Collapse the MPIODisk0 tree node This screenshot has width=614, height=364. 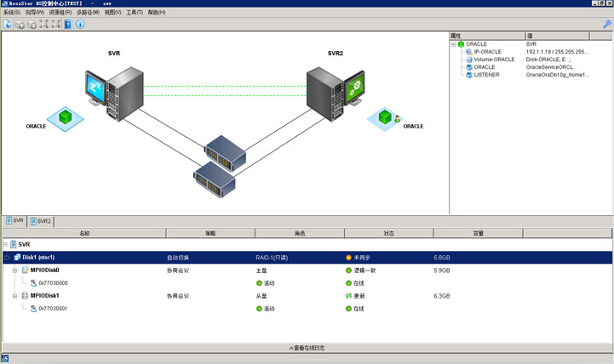coord(14,270)
